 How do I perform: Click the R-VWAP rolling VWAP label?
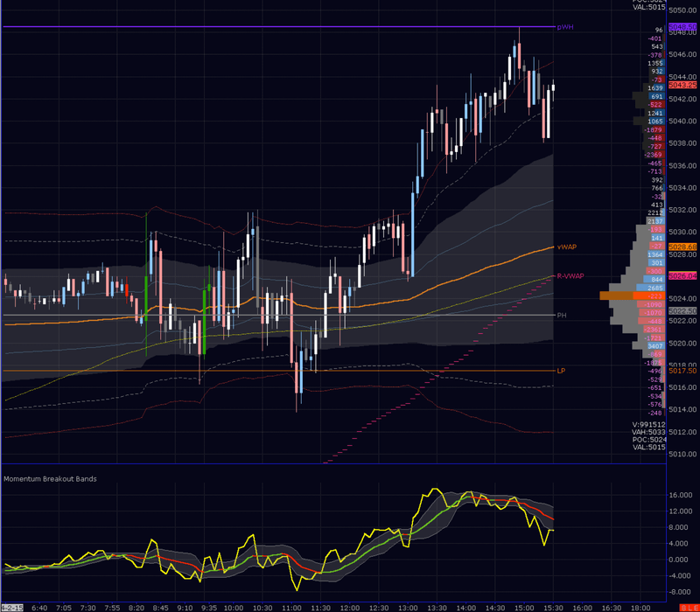[570, 275]
